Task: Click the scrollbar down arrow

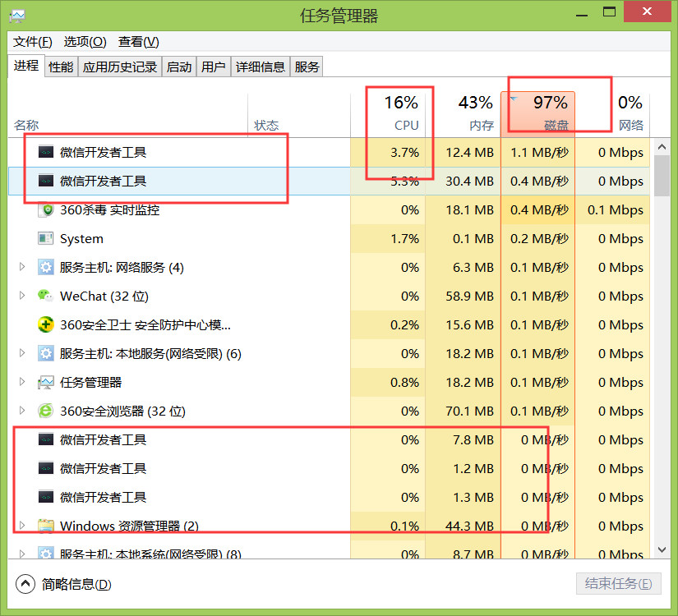Action: point(662,549)
